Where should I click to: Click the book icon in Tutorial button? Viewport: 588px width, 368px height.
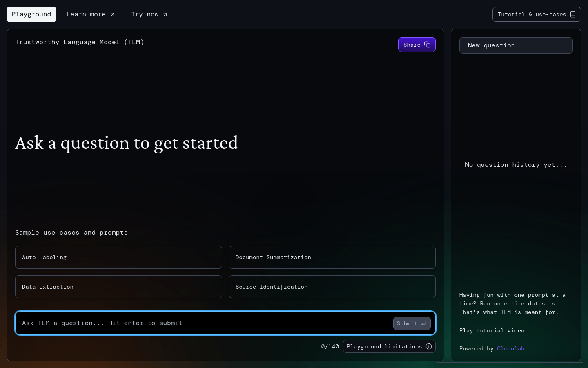573,14
